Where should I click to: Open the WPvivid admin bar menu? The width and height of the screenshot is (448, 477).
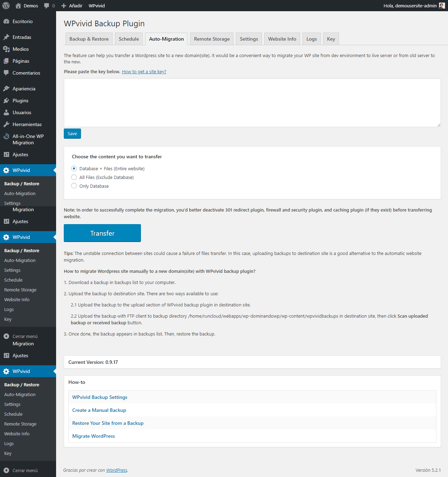pos(97,6)
